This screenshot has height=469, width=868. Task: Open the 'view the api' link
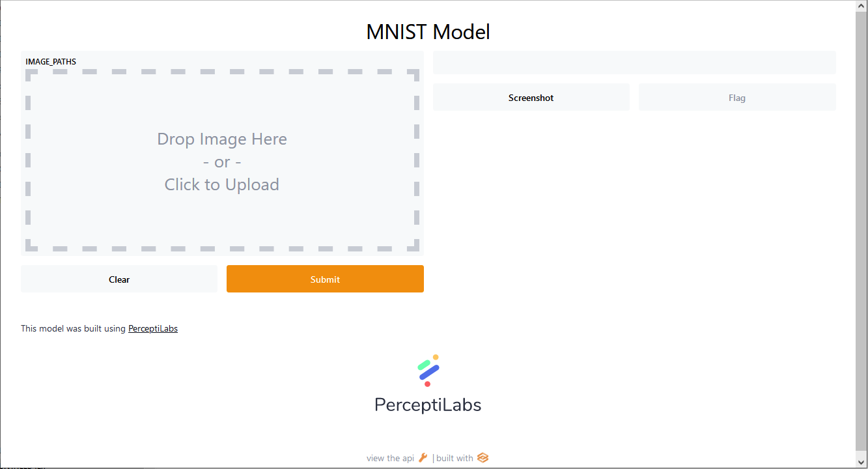390,458
